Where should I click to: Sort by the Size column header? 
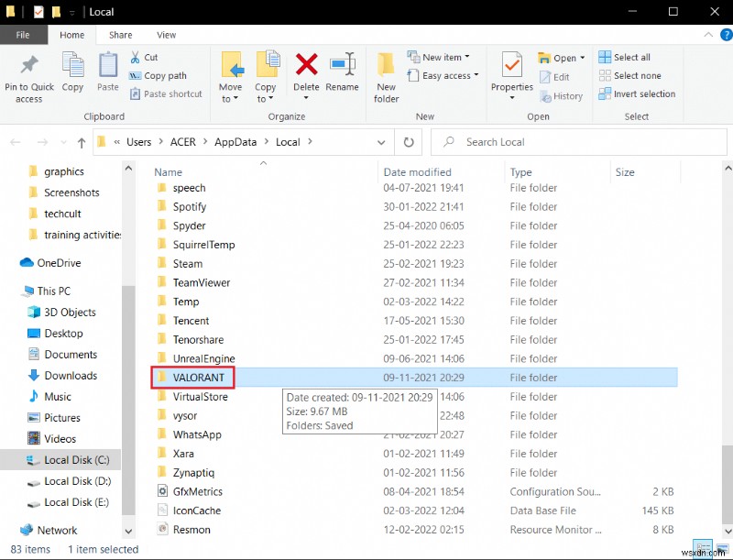625,172
